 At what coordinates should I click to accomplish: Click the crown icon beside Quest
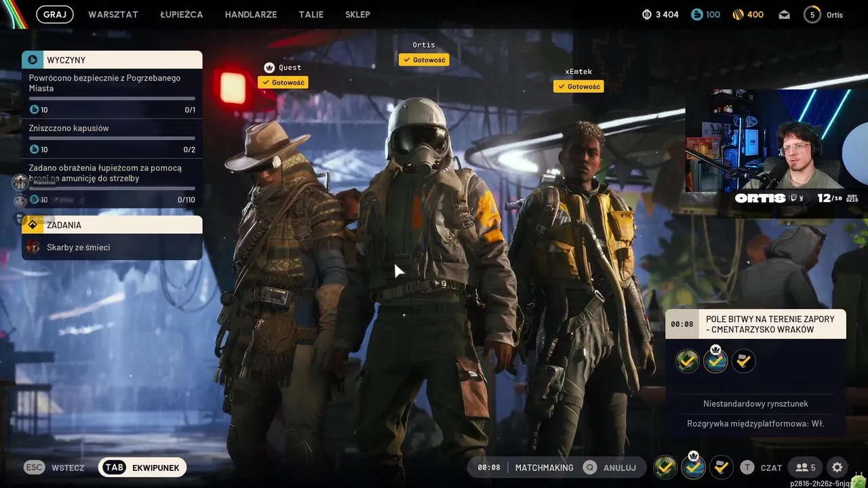click(269, 68)
